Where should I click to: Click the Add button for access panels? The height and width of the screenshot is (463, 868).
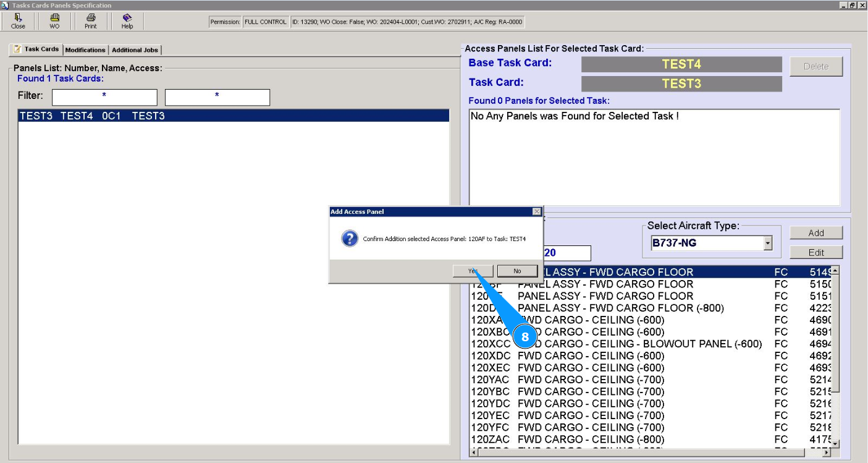pyautogui.click(x=816, y=233)
